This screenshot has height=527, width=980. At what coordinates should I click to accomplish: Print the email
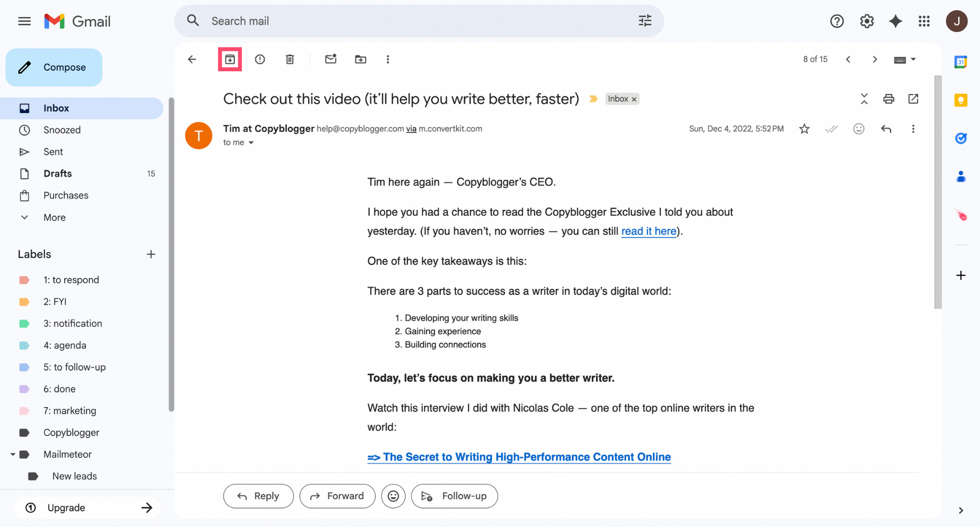(x=889, y=99)
